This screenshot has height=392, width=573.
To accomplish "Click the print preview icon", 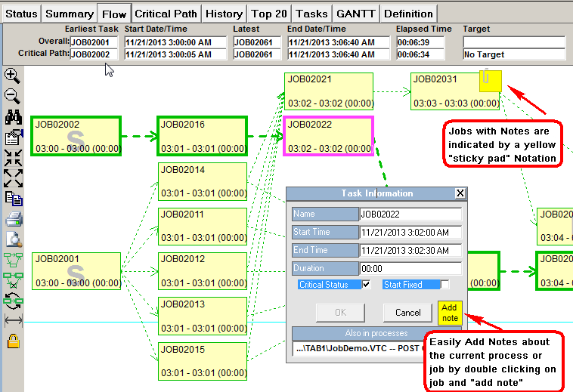I will click(x=14, y=239).
